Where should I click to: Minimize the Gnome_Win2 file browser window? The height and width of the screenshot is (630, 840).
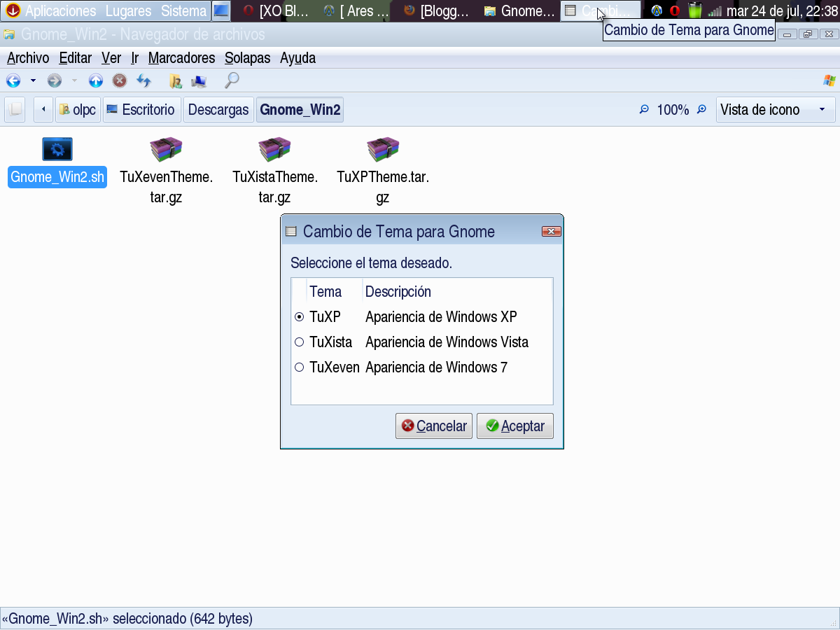click(x=787, y=34)
